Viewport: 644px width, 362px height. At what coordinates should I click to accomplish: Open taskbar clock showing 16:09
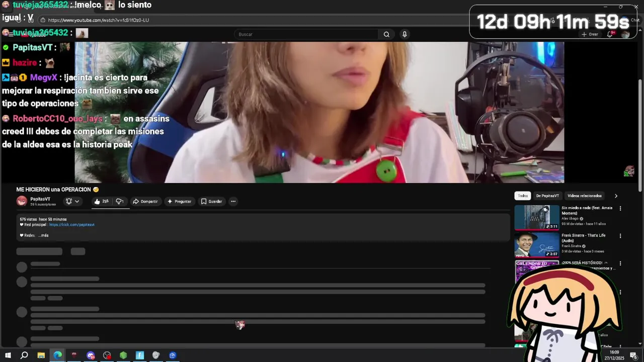(614, 355)
